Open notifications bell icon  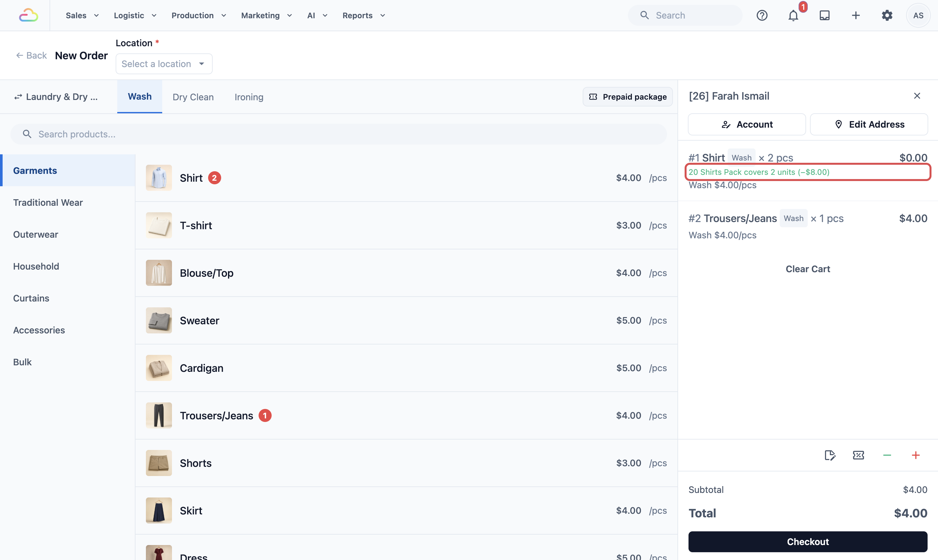[x=793, y=16]
